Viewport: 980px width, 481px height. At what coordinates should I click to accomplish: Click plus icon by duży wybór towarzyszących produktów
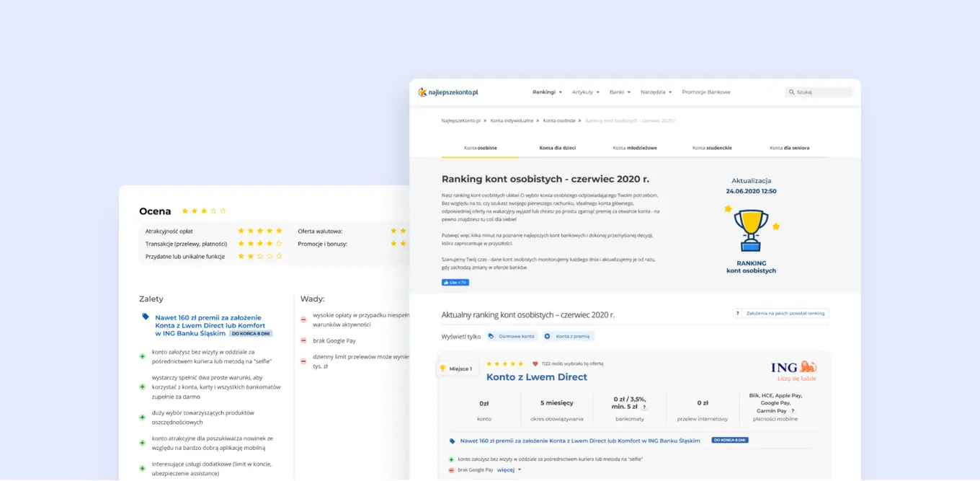click(143, 418)
